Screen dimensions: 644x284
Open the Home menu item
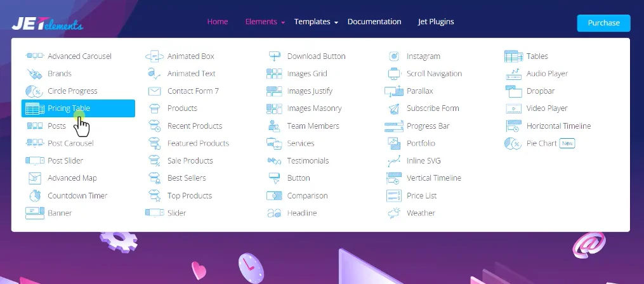[x=217, y=22]
